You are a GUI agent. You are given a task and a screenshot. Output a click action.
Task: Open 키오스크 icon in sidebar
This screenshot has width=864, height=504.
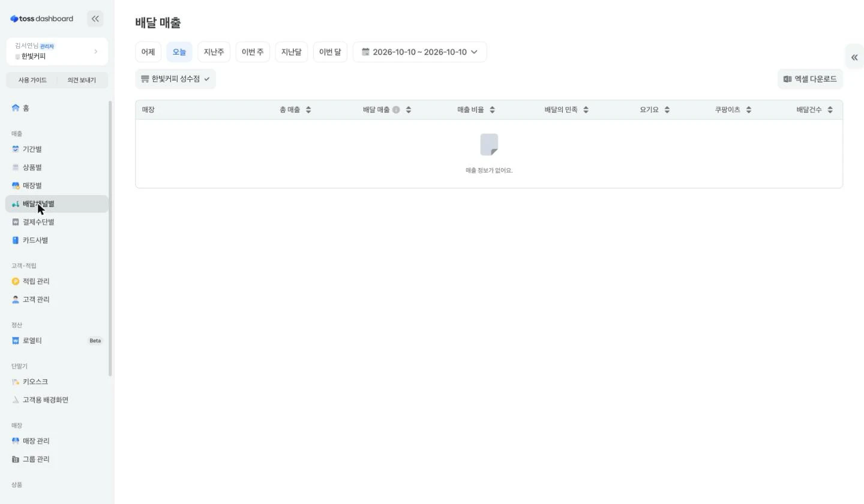(x=16, y=382)
